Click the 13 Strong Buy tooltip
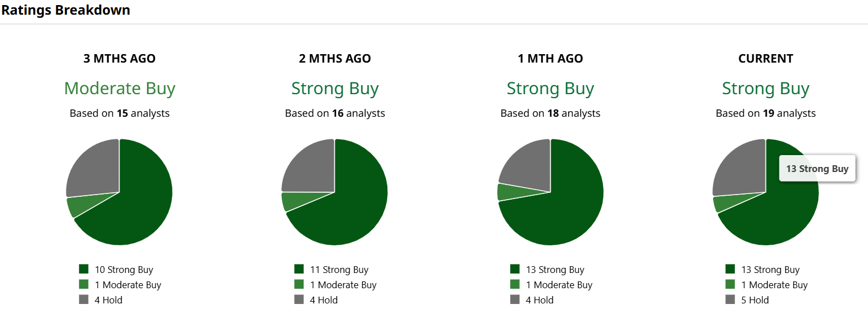The height and width of the screenshot is (313, 868). [x=817, y=169]
